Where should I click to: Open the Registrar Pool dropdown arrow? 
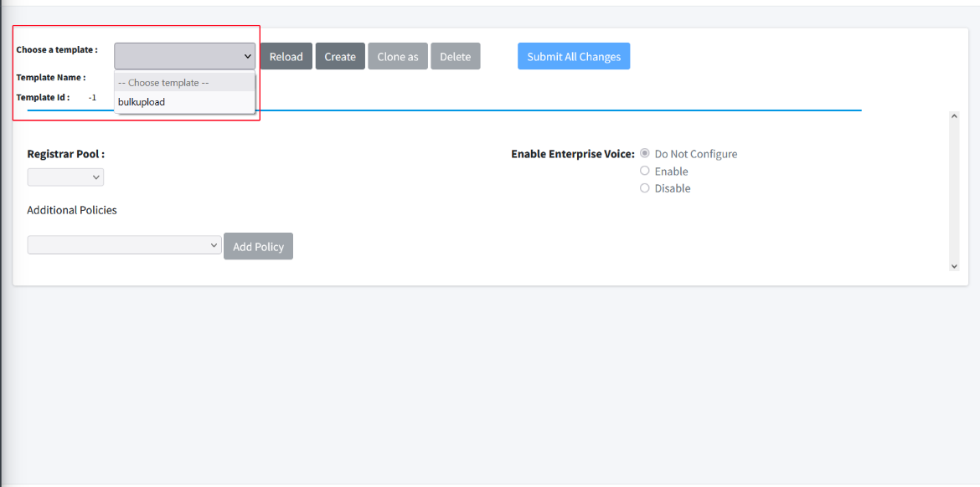[96, 177]
